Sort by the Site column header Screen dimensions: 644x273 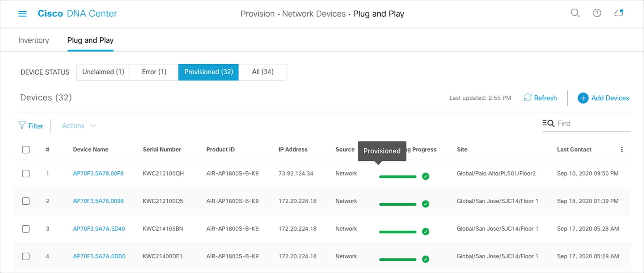[462, 149]
